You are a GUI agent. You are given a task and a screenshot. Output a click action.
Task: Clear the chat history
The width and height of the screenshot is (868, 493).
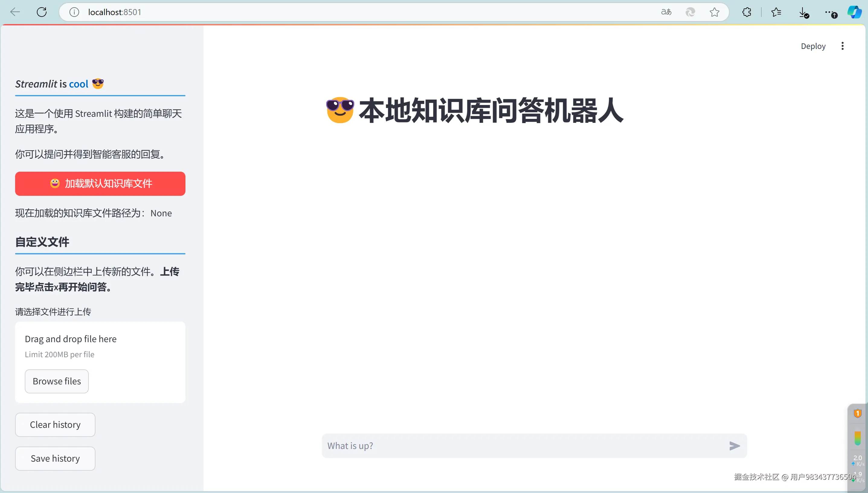[x=55, y=425]
